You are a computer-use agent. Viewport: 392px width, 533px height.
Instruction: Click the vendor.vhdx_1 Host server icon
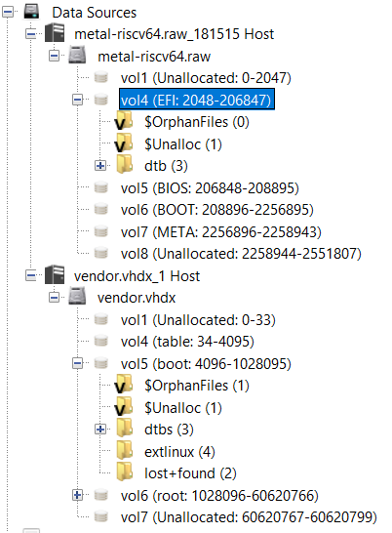click(55, 274)
